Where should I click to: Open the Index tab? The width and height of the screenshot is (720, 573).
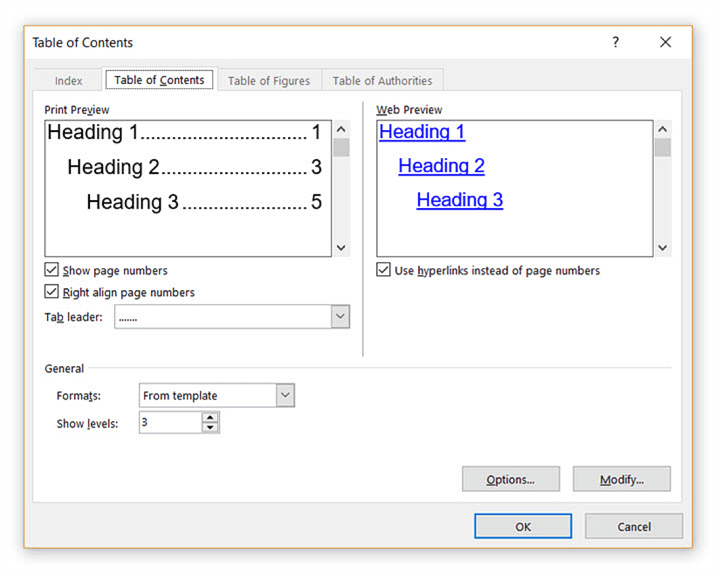click(68, 81)
